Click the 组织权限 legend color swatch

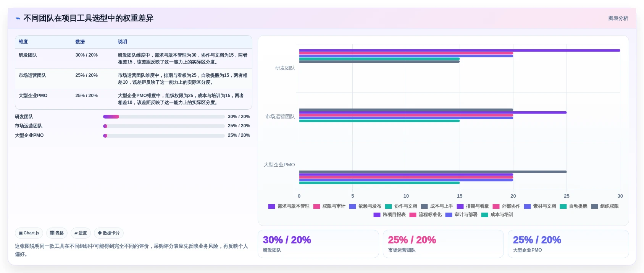coord(594,206)
